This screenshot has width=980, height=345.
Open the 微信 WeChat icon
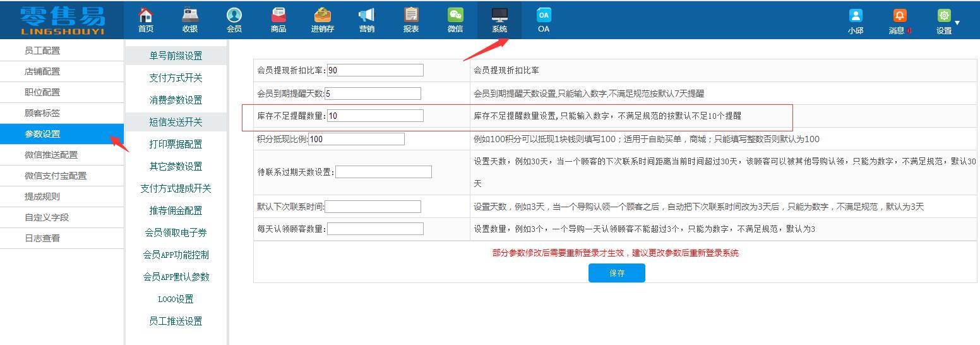[455, 20]
